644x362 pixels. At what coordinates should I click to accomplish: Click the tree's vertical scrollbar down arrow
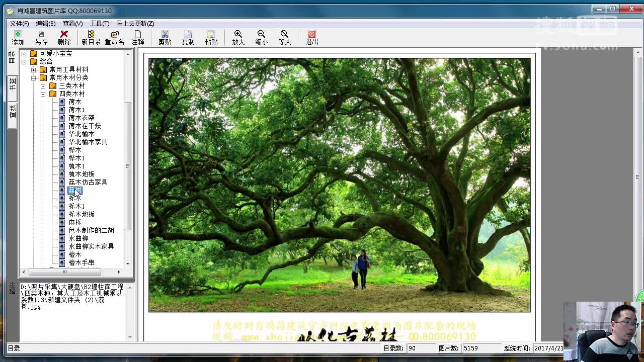tap(128, 263)
